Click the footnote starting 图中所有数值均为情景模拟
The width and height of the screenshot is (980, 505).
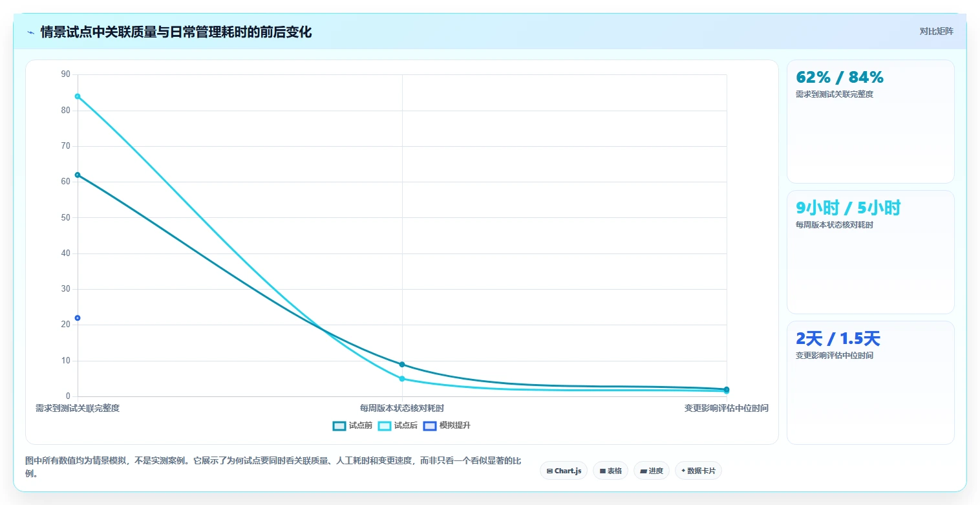(x=273, y=467)
